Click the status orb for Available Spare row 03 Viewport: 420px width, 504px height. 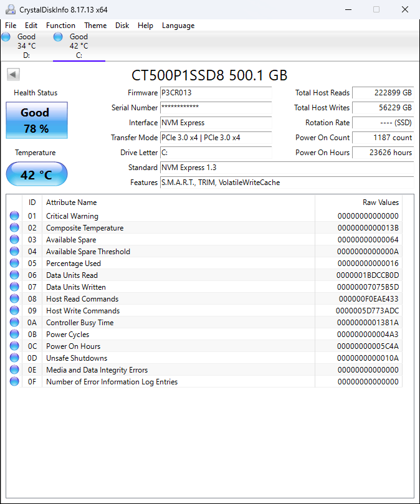click(14, 239)
